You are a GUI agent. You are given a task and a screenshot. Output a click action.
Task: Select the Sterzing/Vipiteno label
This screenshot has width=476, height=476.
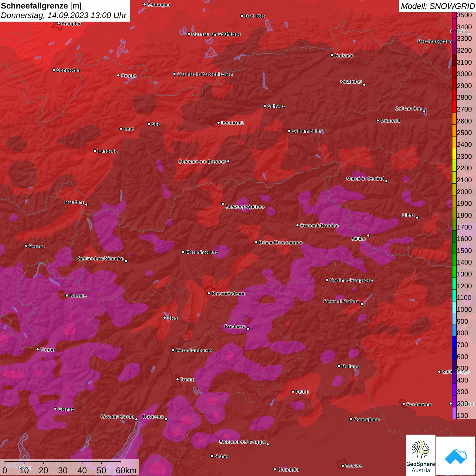[245, 207]
